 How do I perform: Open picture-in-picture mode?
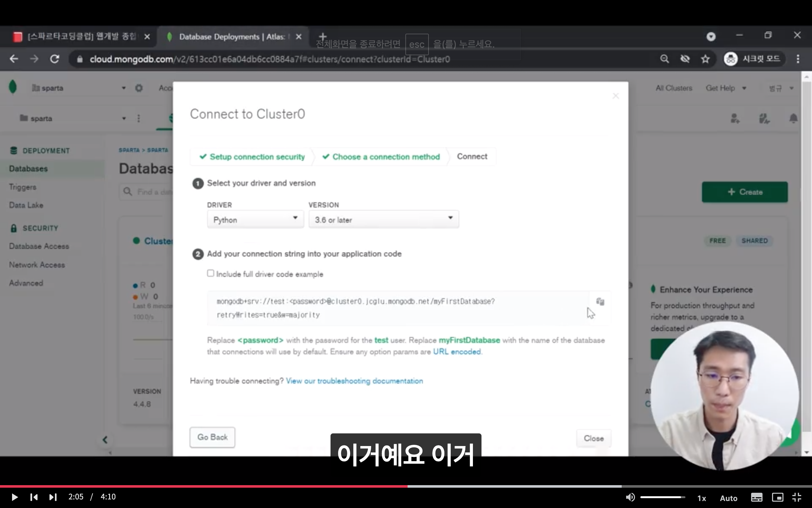(777, 498)
